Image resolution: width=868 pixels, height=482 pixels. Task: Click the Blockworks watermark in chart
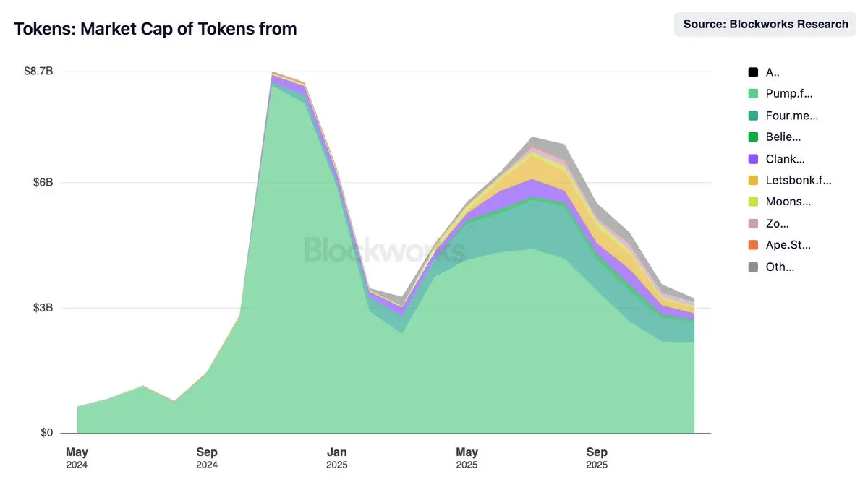(x=385, y=250)
